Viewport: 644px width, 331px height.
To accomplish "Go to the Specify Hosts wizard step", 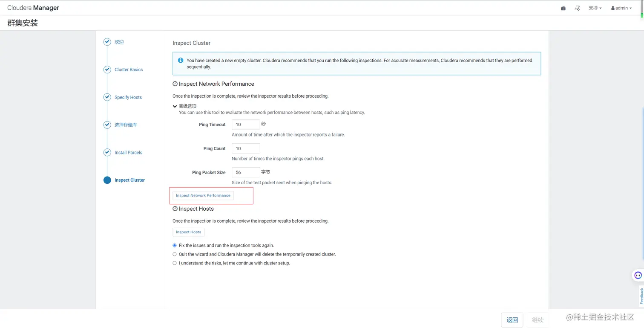I will [128, 97].
